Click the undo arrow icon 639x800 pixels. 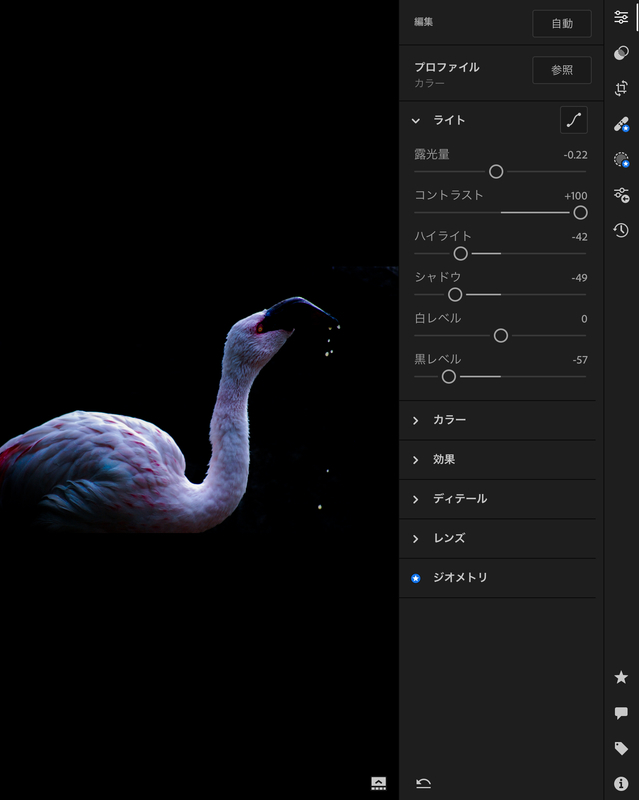(423, 783)
